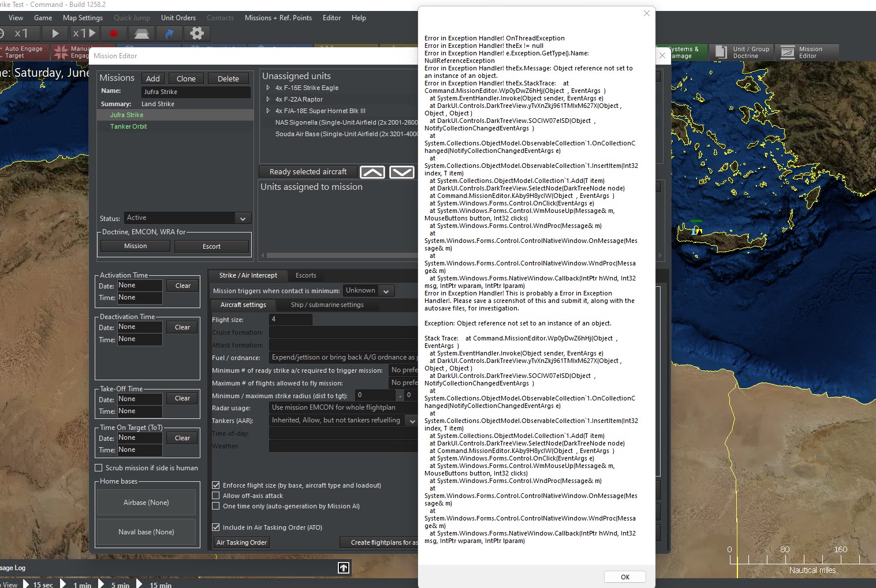The image size is (876, 588).
Task: Select the Jufra Strike mission in list
Action: pos(176,115)
